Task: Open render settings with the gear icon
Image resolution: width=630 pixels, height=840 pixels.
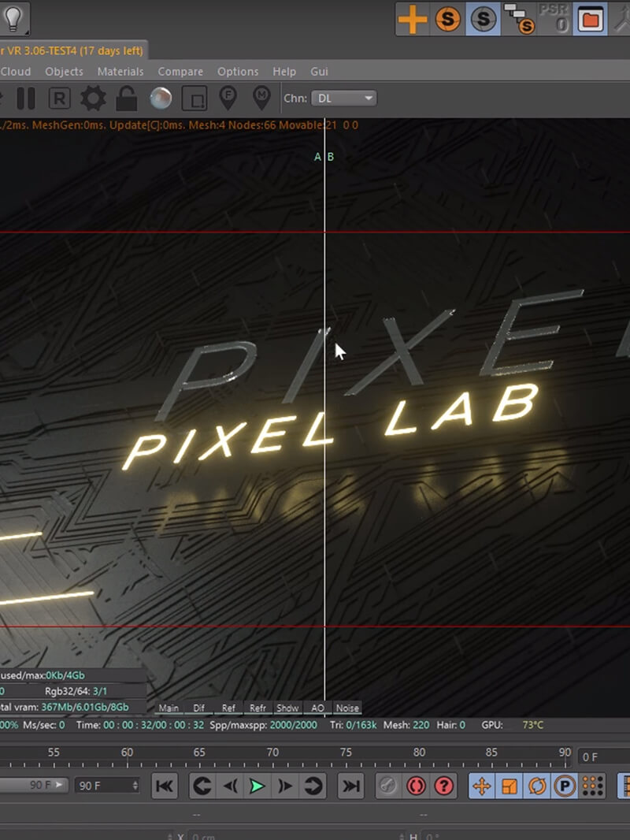Action: (93, 98)
